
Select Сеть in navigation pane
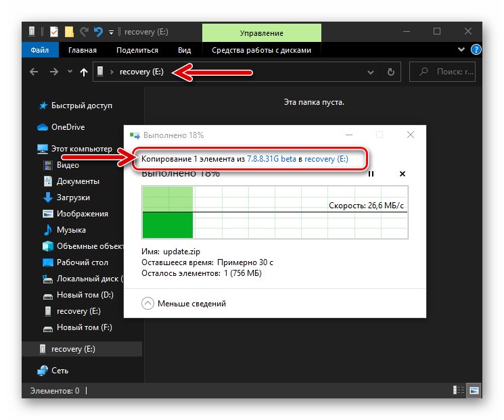click(x=60, y=371)
